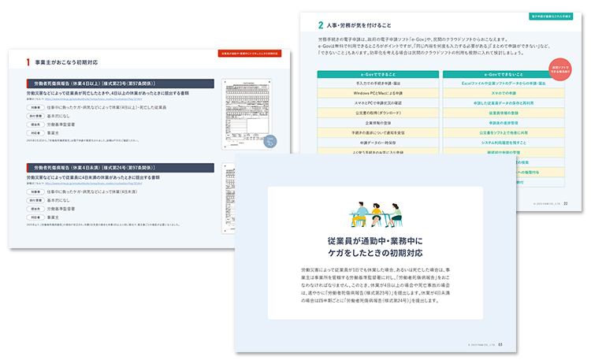Click page number 22 on right page
Screen dimensions: 591x364
pyautogui.click(x=565, y=203)
